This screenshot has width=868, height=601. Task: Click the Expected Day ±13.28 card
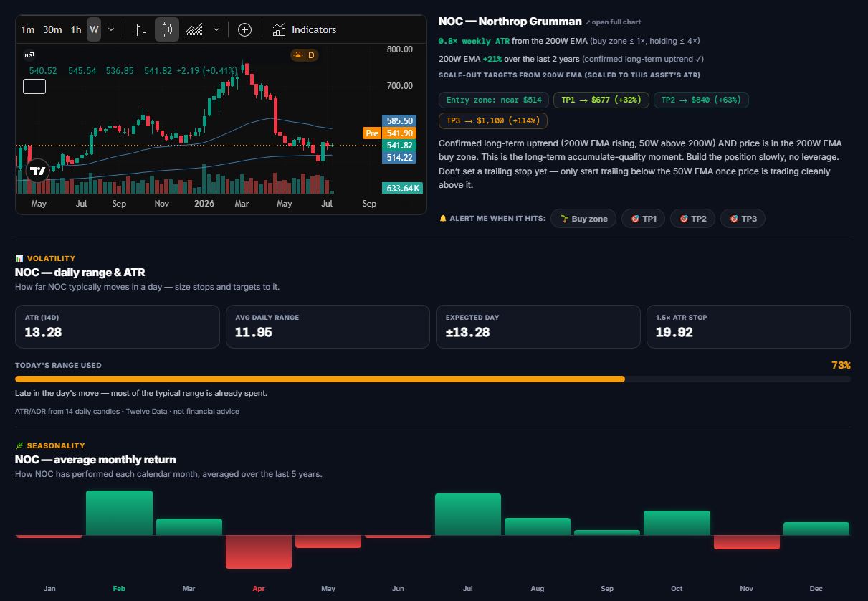[538, 326]
